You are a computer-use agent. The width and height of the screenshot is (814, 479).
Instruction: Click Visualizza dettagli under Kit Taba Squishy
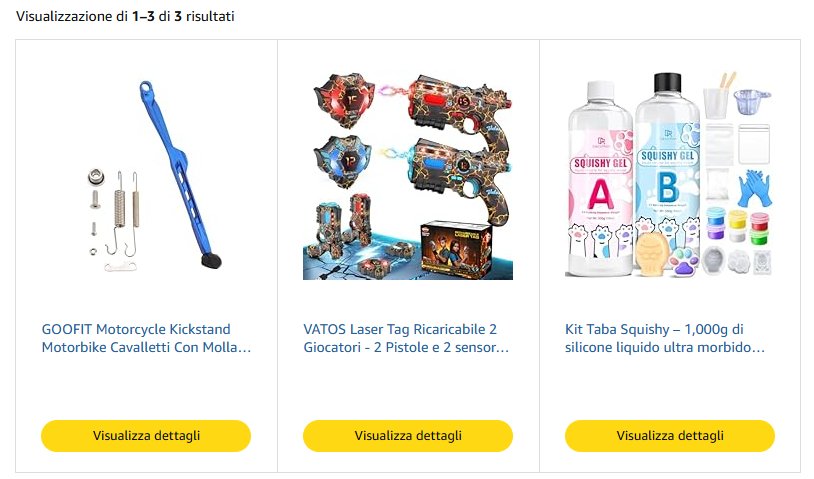click(x=670, y=435)
